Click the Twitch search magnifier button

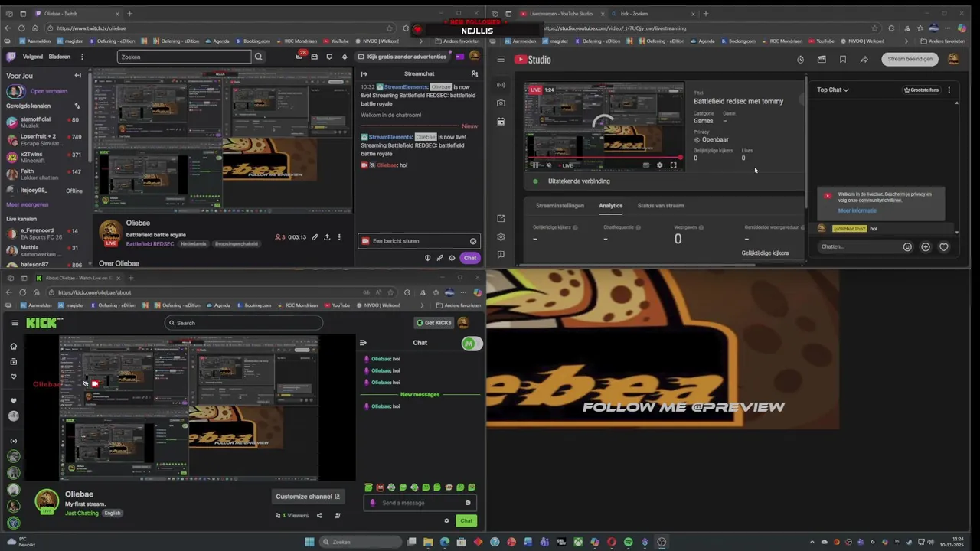pos(258,57)
